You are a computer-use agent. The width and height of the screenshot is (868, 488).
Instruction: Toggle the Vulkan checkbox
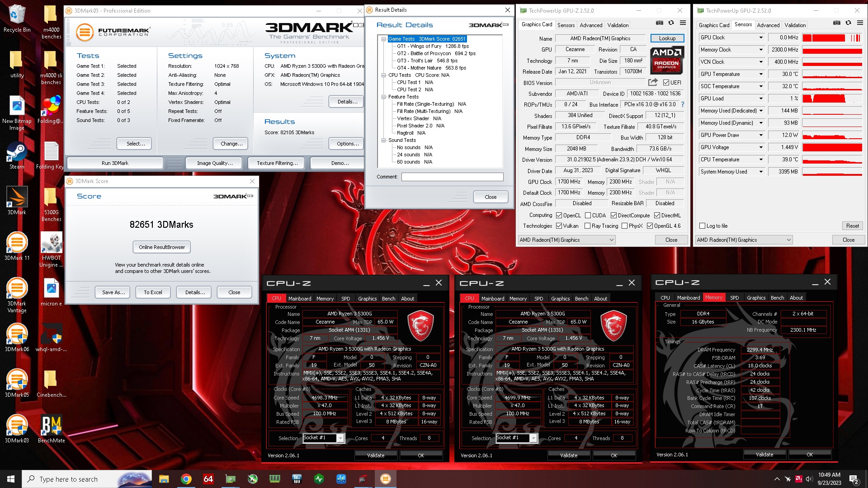pyautogui.click(x=559, y=226)
